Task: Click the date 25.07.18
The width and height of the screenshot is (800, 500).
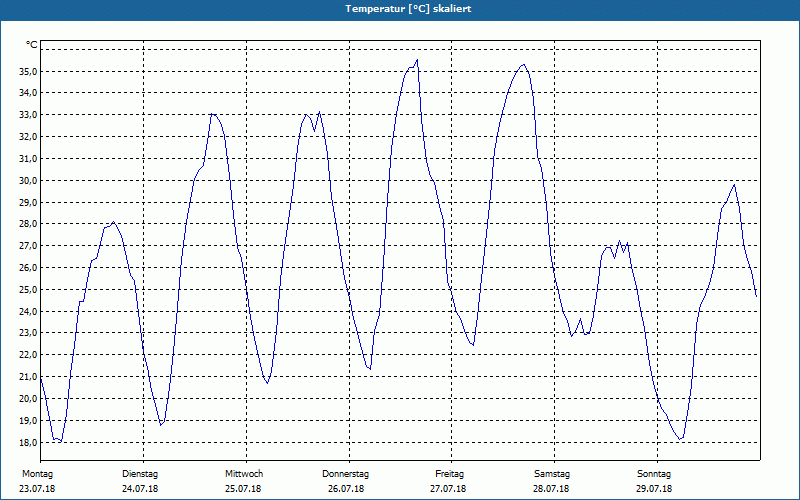Action: (x=243, y=489)
